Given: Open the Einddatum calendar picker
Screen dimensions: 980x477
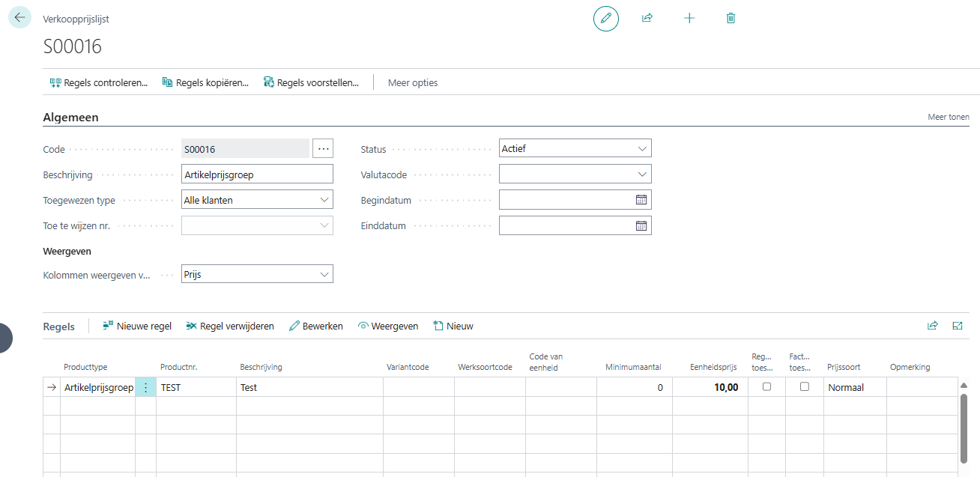Looking at the screenshot, I should click(641, 225).
